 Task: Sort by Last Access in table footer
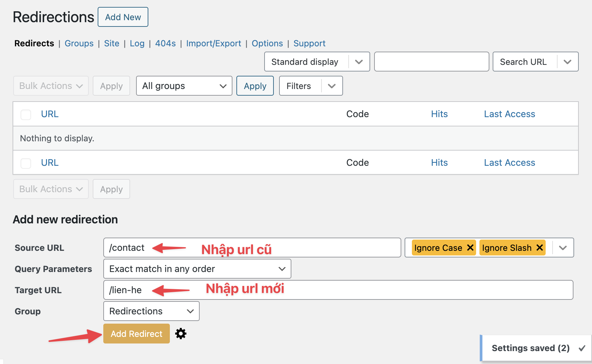click(x=510, y=162)
